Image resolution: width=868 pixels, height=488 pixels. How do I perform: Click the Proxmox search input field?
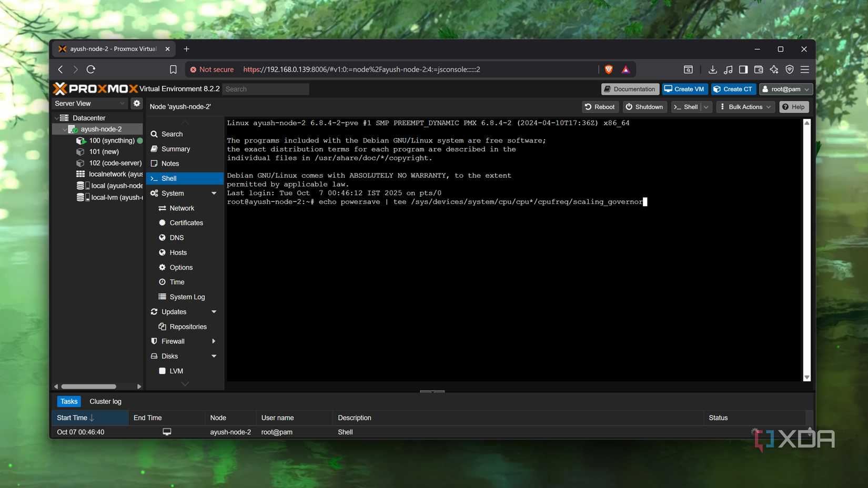[x=266, y=89]
